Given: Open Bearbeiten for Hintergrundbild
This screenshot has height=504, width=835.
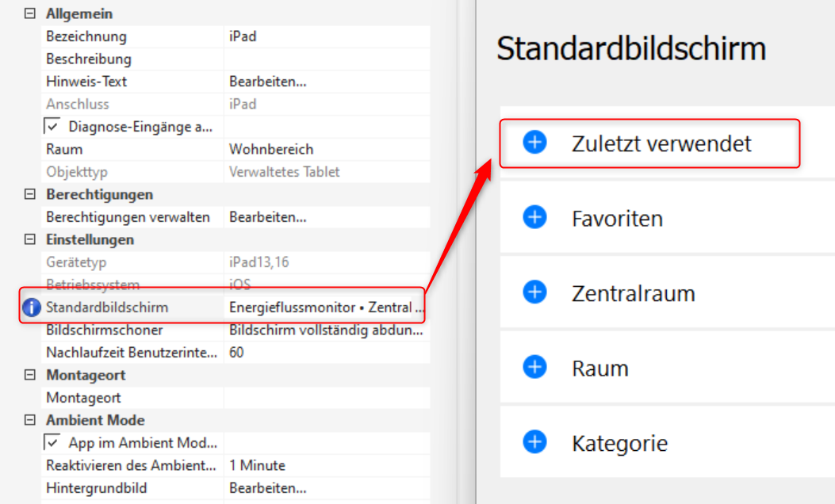Looking at the screenshot, I should (267, 488).
